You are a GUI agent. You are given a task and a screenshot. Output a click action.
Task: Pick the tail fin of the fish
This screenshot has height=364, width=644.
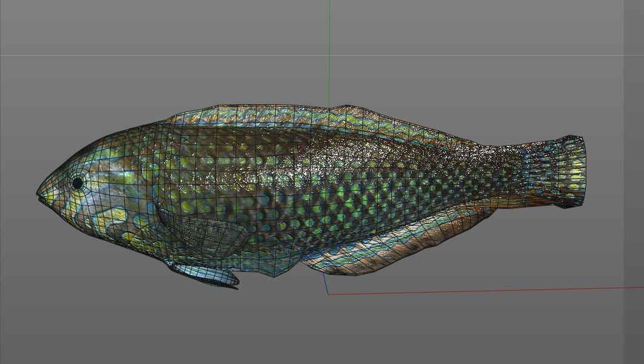(x=554, y=171)
